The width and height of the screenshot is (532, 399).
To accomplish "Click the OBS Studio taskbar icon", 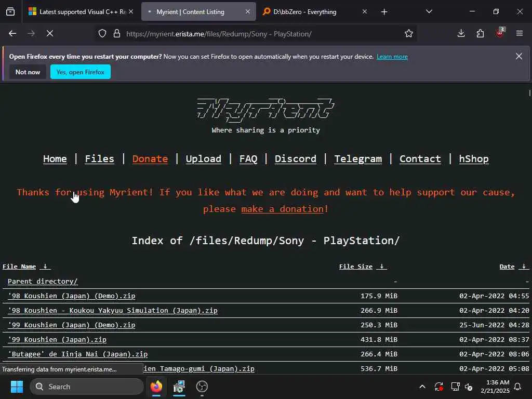I will (202, 387).
